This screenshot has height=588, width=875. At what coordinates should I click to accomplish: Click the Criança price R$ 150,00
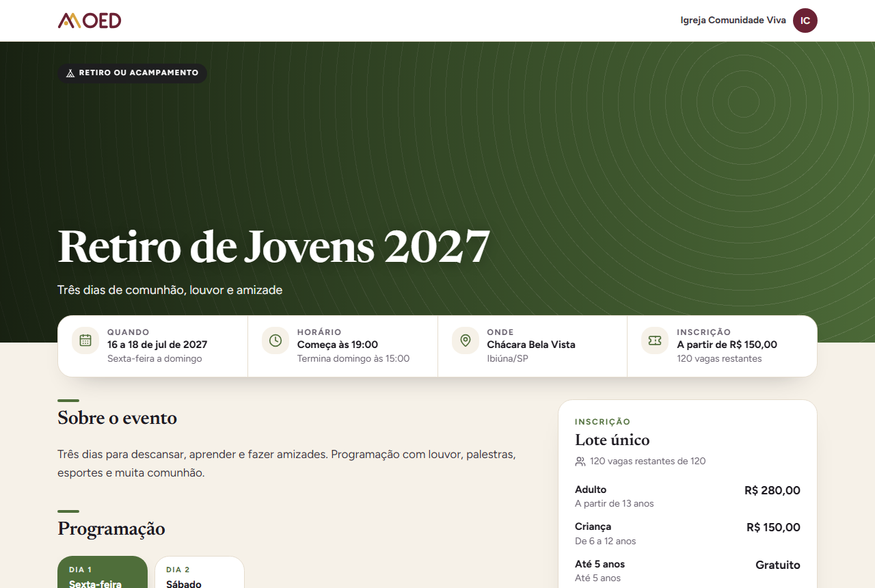coord(773,527)
